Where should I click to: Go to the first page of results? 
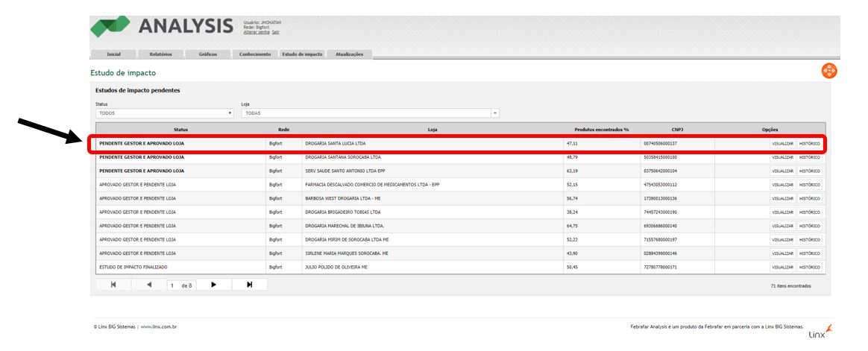pos(113,285)
